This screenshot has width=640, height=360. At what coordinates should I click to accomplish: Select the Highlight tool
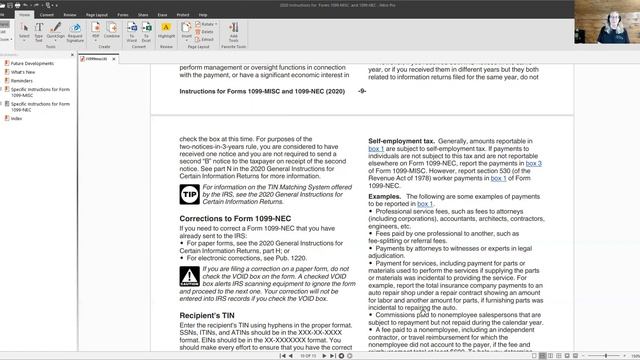(x=166, y=30)
